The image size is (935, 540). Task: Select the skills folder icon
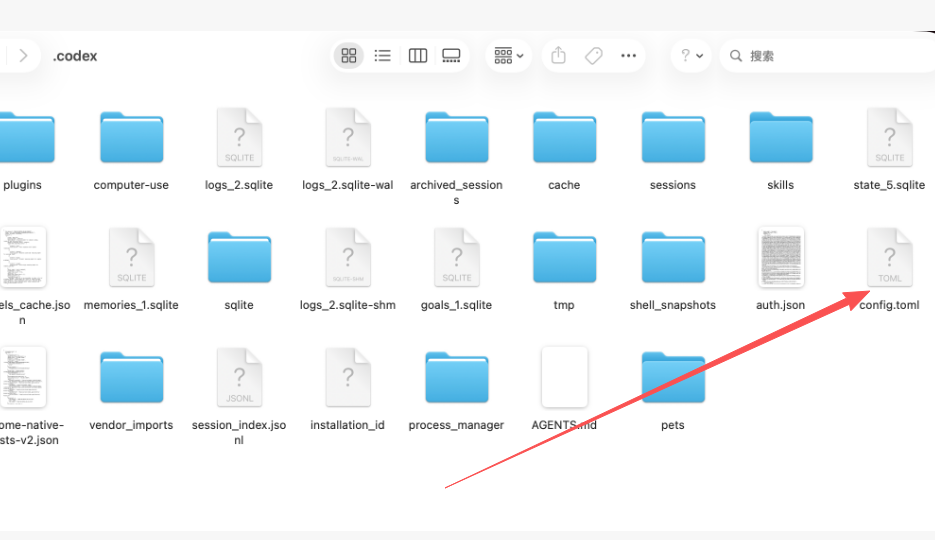click(781, 138)
